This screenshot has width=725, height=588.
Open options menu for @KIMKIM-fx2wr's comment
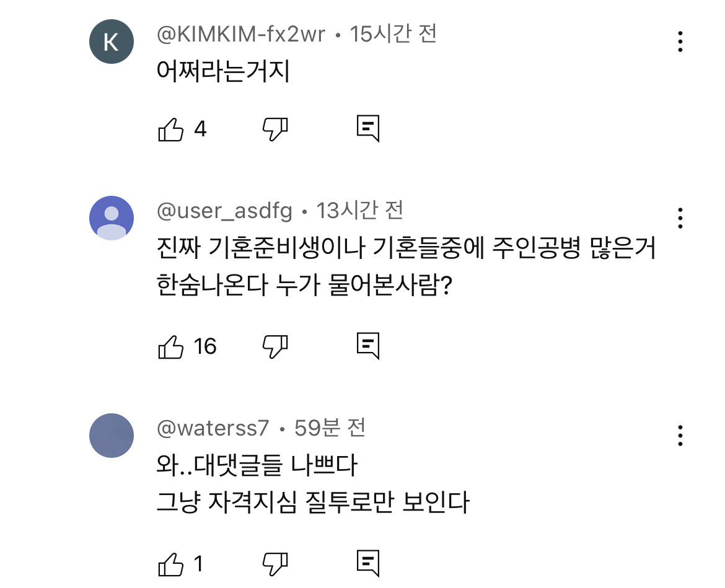click(x=680, y=42)
